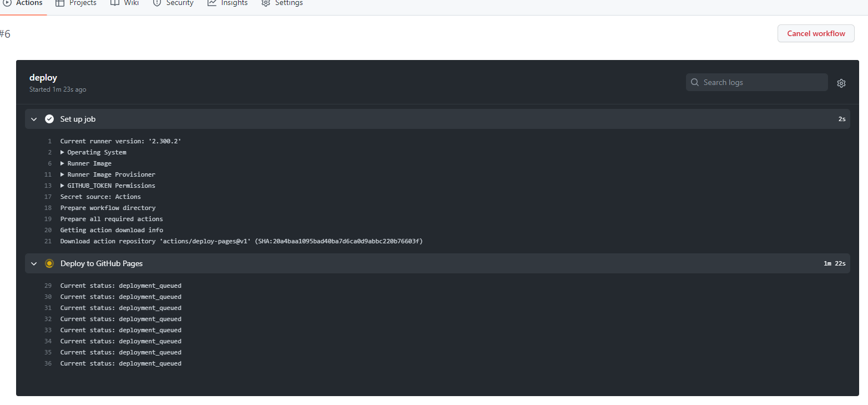
Task: Click the Wiki book icon
Action: click(x=115, y=3)
